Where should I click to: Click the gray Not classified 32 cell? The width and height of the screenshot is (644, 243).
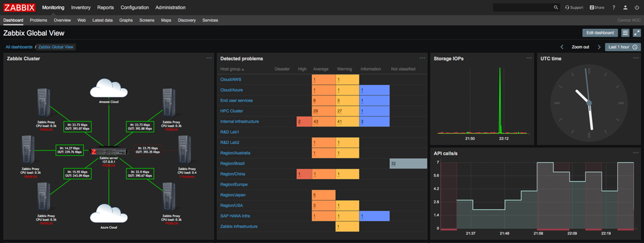coord(408,164)
